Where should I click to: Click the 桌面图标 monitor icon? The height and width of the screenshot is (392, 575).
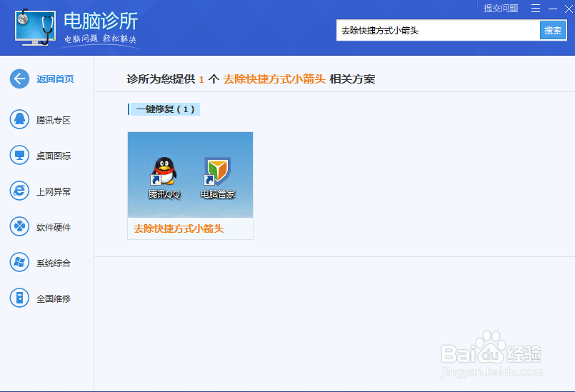[x=19, y=155]
